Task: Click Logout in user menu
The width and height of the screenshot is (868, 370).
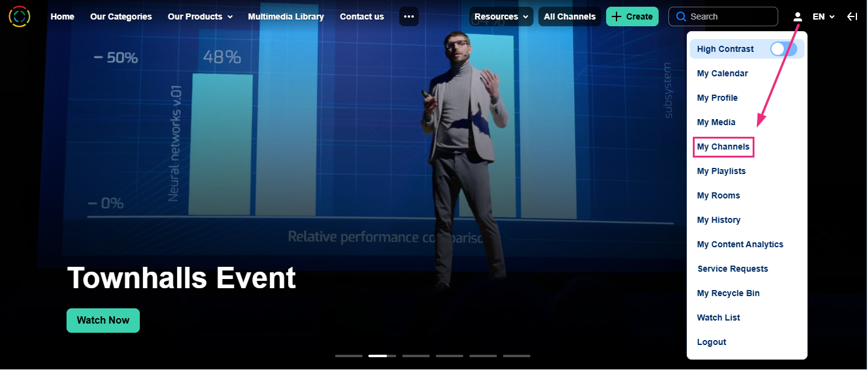Action: point(712,342)
